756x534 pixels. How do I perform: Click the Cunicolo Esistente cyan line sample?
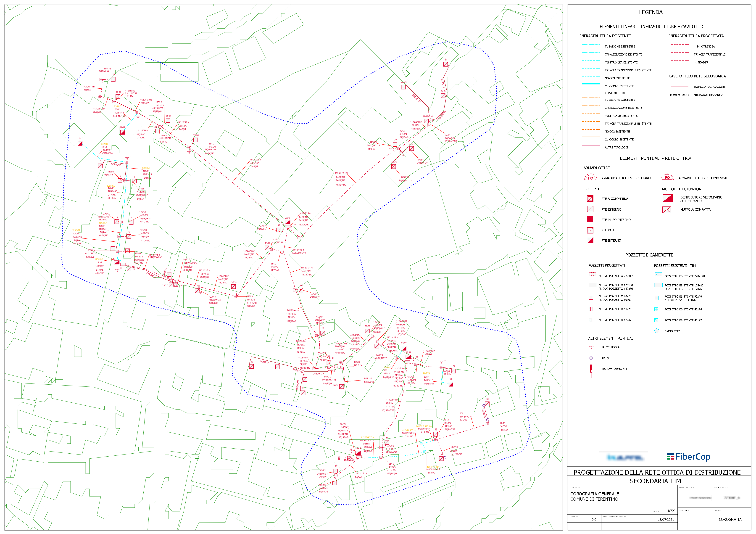(591, 85)
